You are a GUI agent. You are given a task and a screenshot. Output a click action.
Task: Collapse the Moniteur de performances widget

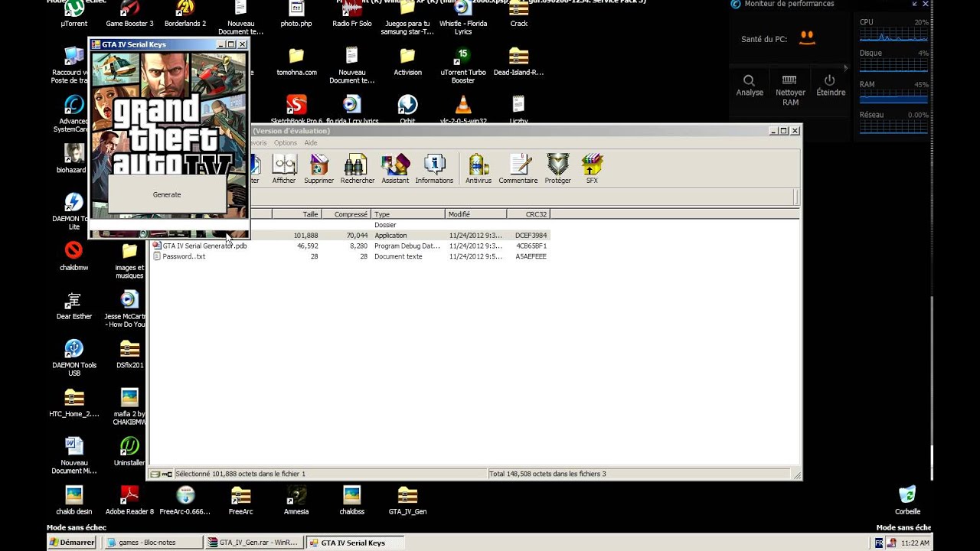(915, 4)
